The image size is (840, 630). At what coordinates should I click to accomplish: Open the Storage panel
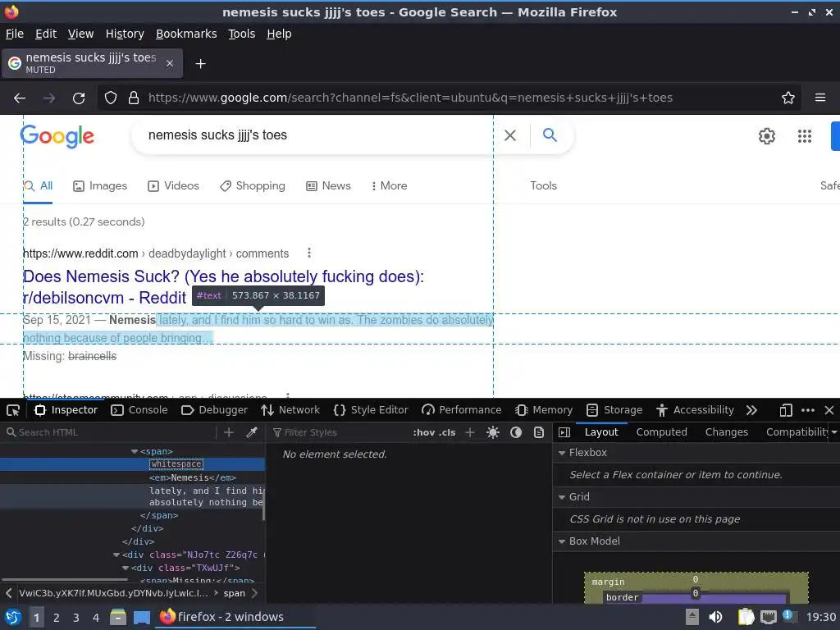[614, 410]
